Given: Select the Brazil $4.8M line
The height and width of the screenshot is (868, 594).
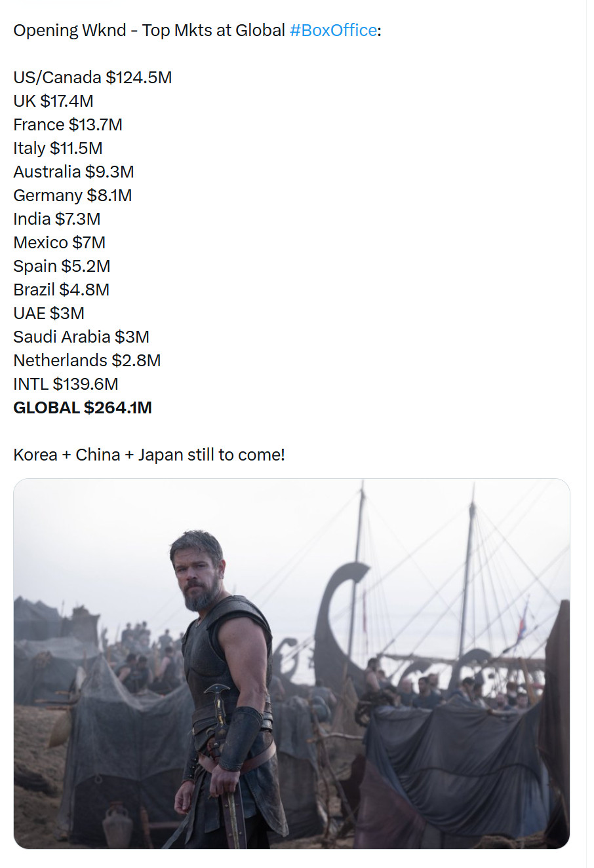Looking at the screenshot, I should coord(62,290).
